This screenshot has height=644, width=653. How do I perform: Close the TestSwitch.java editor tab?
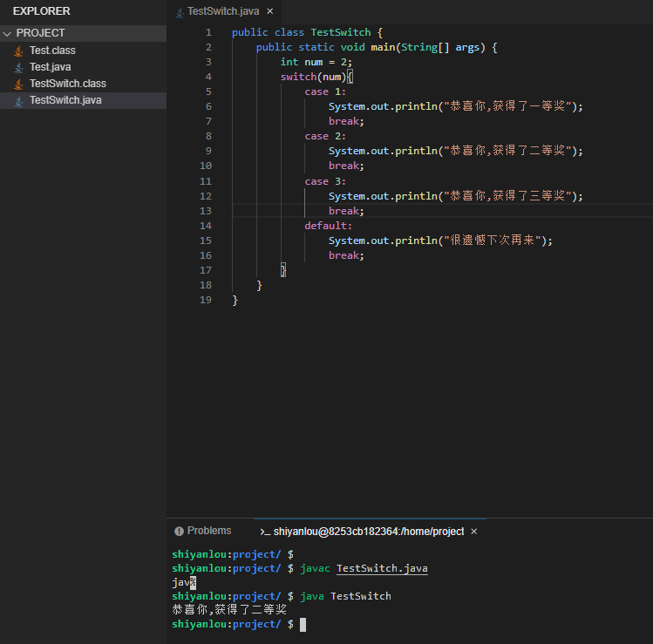[x=270, y=11]
